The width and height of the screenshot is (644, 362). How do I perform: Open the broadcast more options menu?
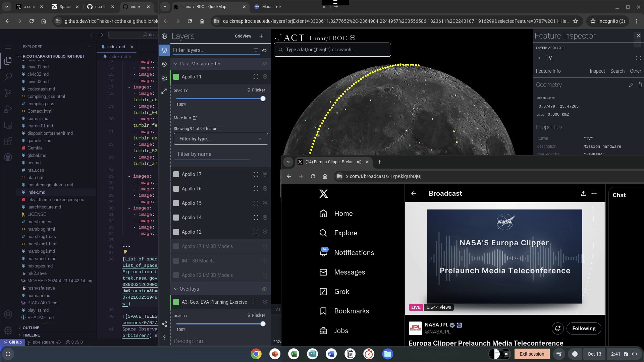pyautogui.click(x=594, y=193)
